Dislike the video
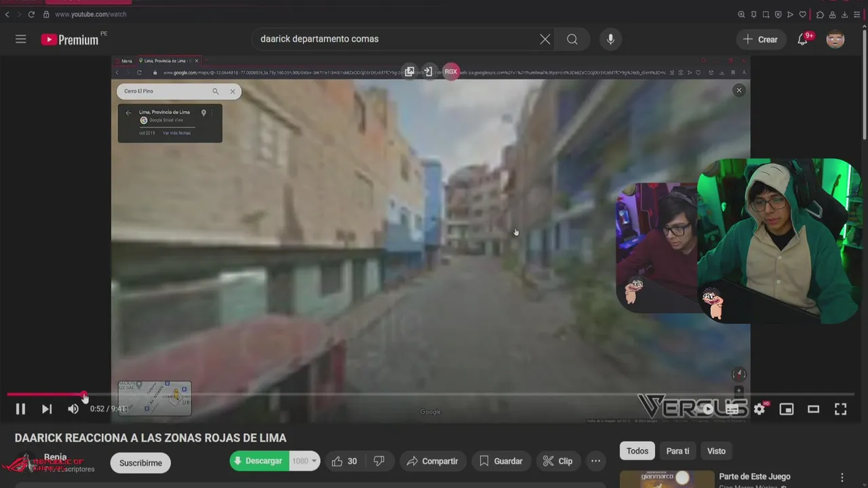This screenshot has height=488, width=868. 379,461
